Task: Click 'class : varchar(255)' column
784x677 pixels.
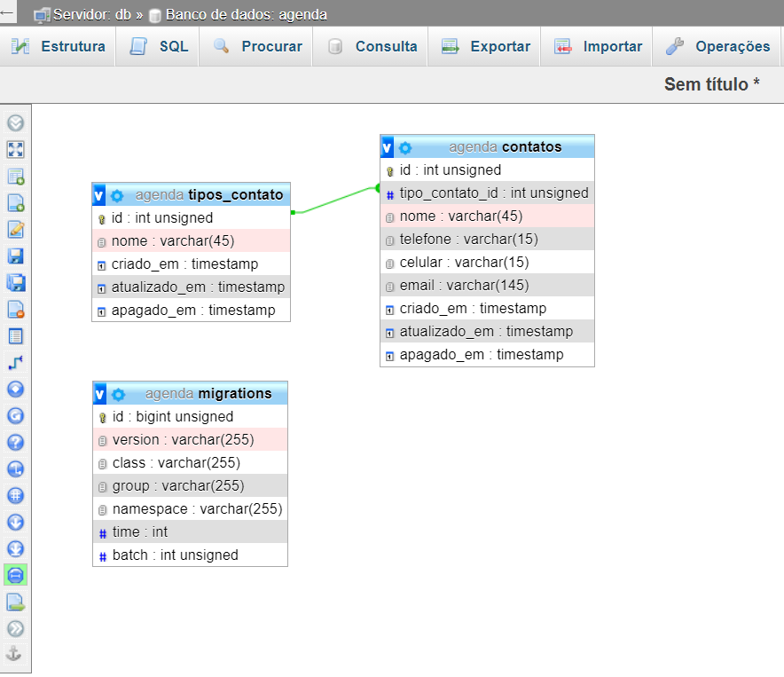Action: pos(190,462)
